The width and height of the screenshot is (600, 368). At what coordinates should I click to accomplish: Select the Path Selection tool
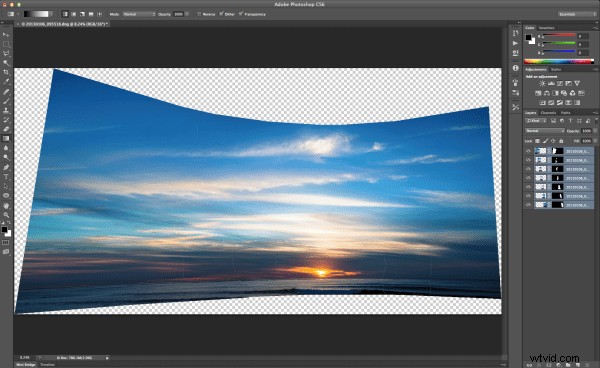tap(6, 186)
